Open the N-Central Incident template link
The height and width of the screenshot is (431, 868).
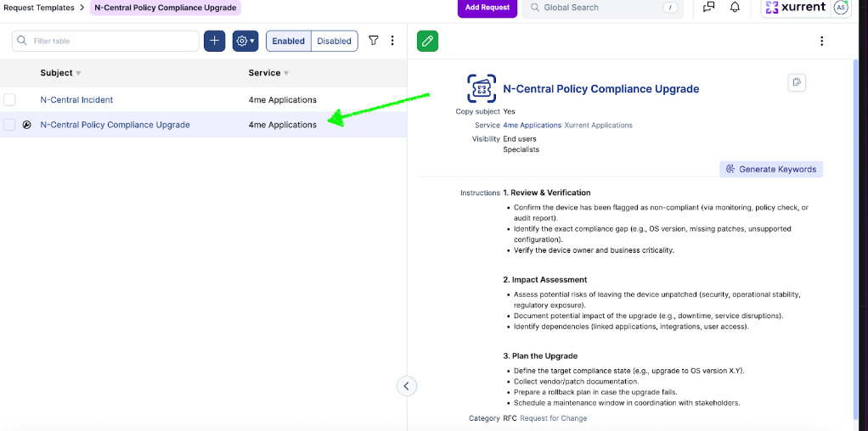tap(76, 99)
